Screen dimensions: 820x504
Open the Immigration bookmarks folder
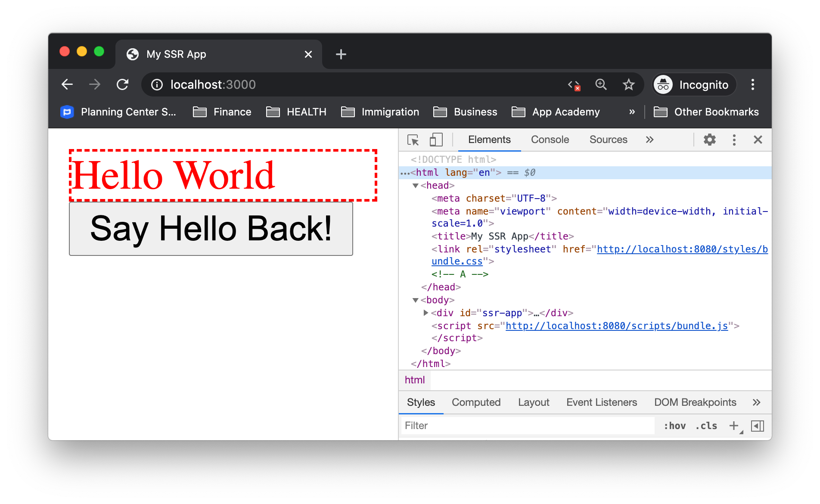pyautogui.click(x=380, y=112)
